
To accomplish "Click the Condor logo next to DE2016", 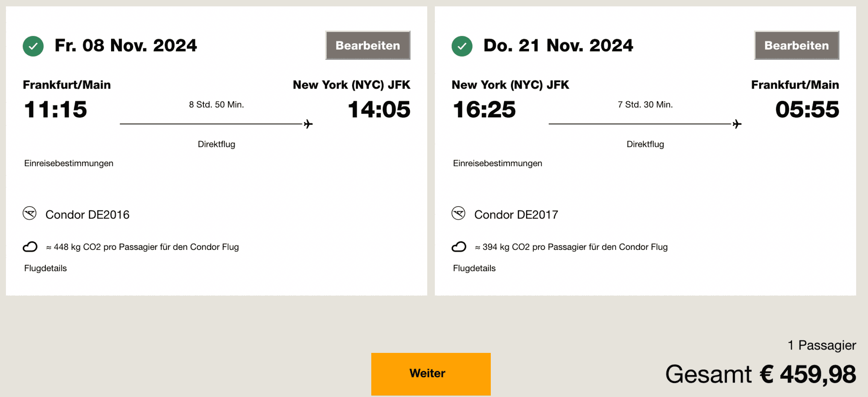I will [x=30, y=213].
